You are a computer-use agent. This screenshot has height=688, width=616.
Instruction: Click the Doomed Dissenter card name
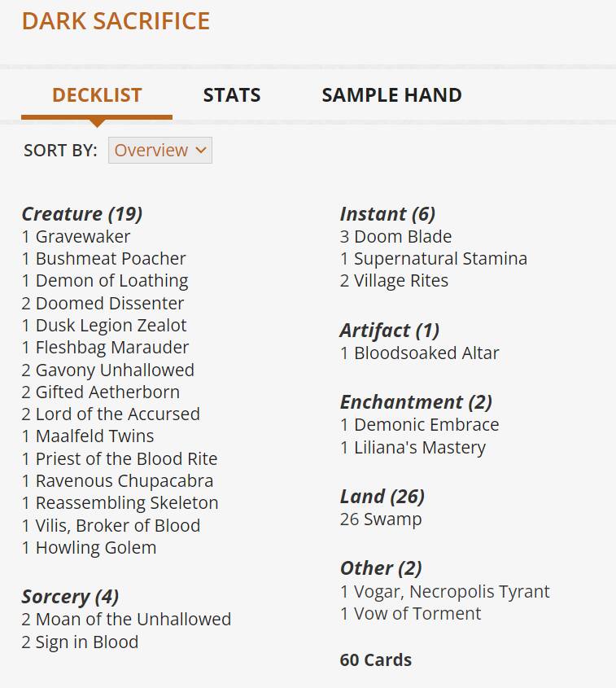110,303
